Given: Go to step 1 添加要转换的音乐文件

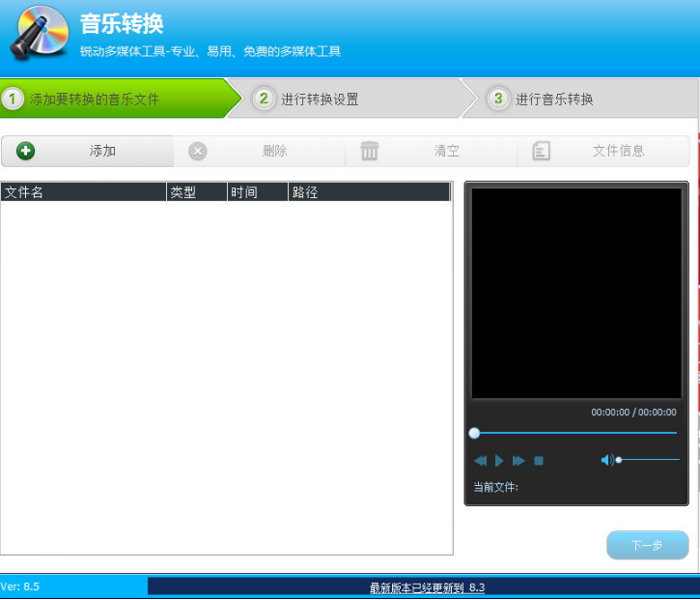Looking at the screenshot, I should click(95, 99).
